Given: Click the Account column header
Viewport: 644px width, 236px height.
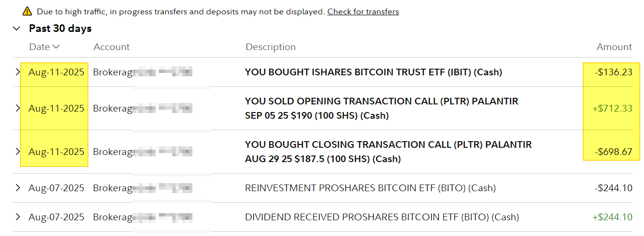Looking at the screenshot, I should 112,47.
